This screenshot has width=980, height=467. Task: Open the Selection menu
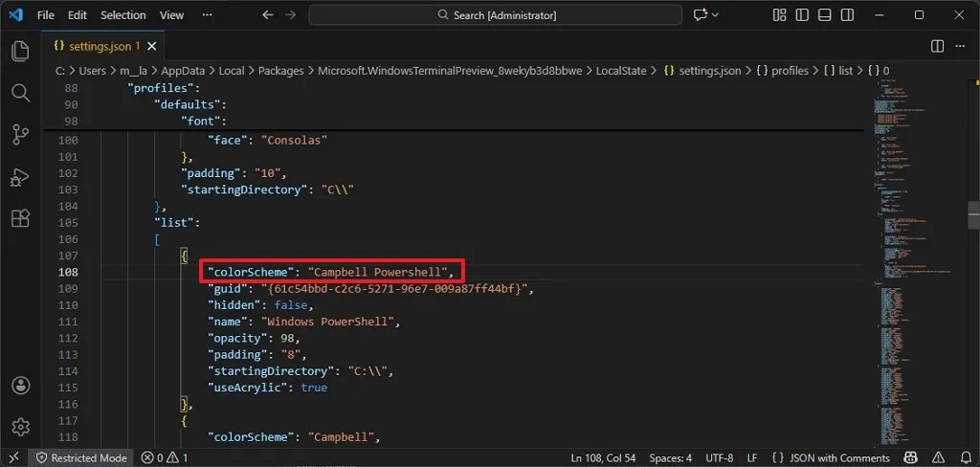(123, 15)
